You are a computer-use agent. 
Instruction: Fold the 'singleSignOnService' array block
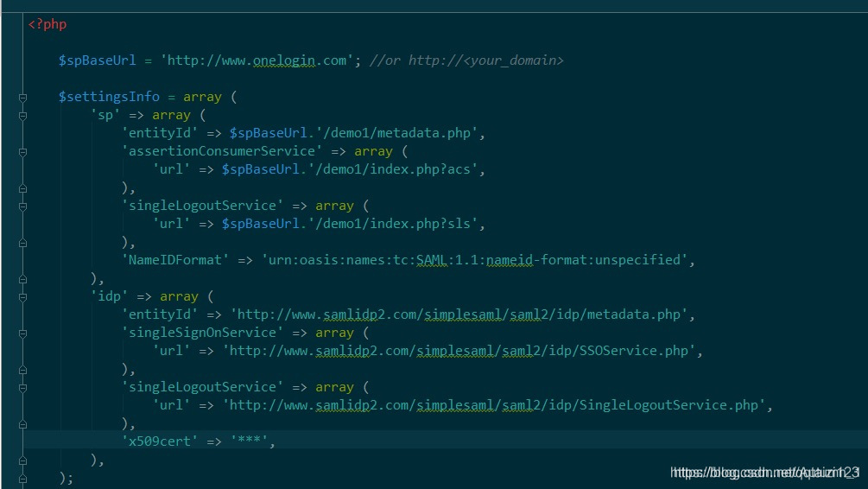(22, 333)
